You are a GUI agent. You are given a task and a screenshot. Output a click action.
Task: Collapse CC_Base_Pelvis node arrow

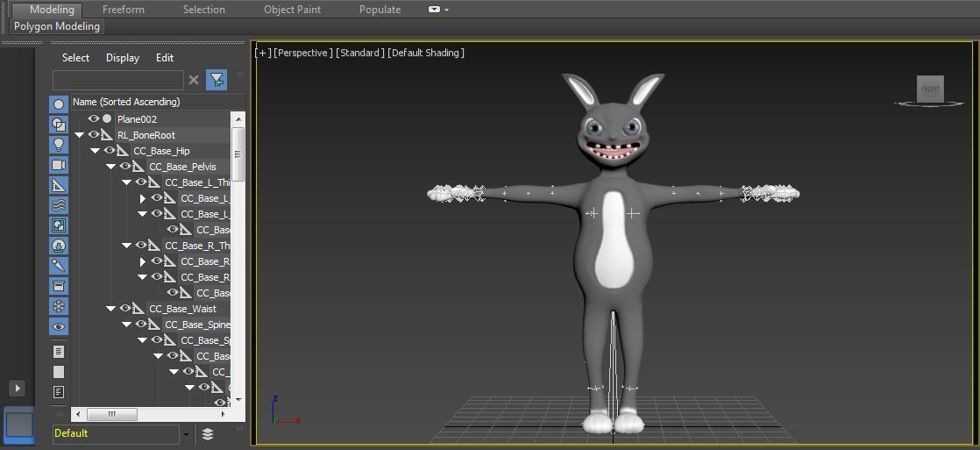tap(110, 167)
